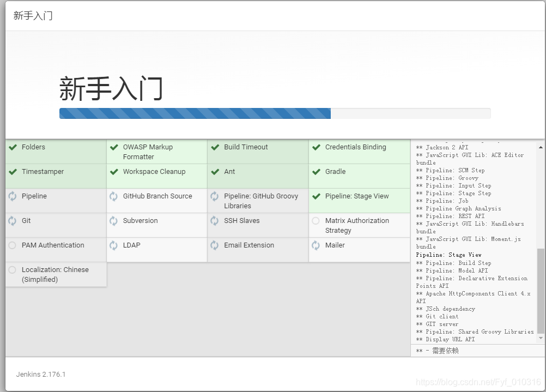Click the Timestamper plugin label
546x392 pixels.
point(43,171)
